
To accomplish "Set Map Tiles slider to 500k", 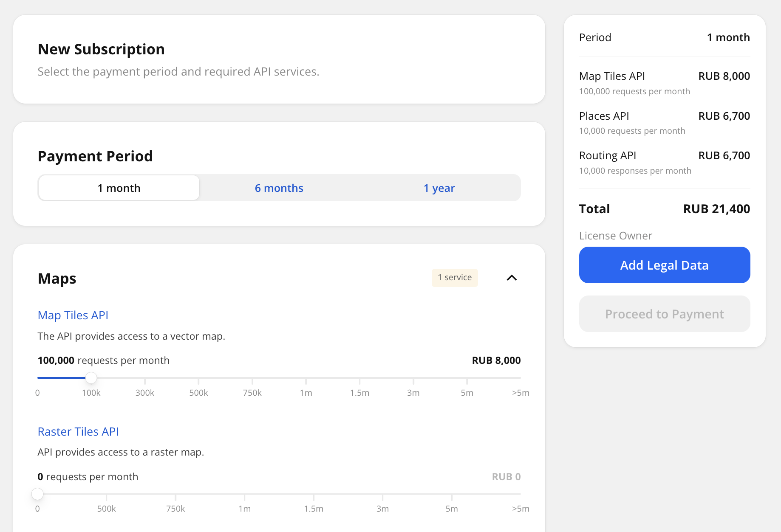I will click(198, 377).
